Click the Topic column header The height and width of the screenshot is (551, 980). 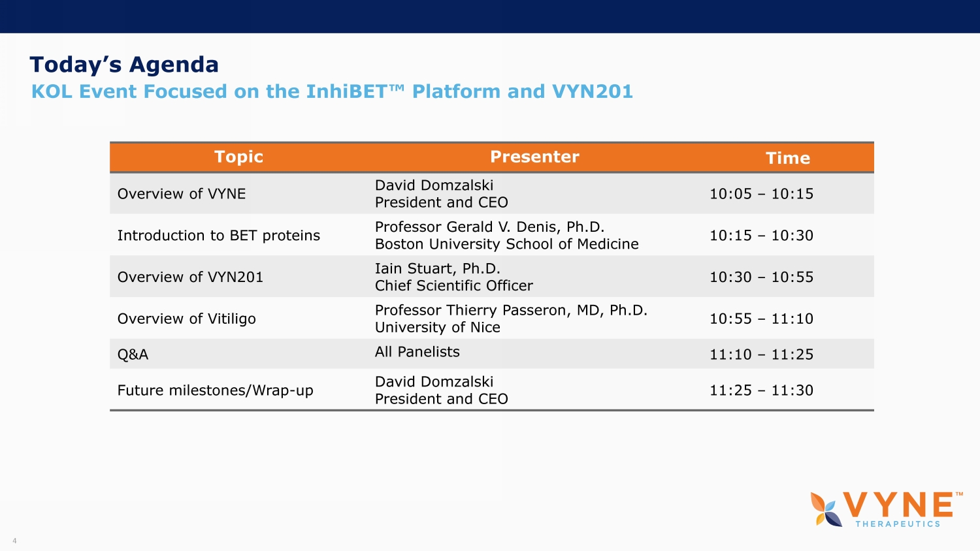pos(238,157)
